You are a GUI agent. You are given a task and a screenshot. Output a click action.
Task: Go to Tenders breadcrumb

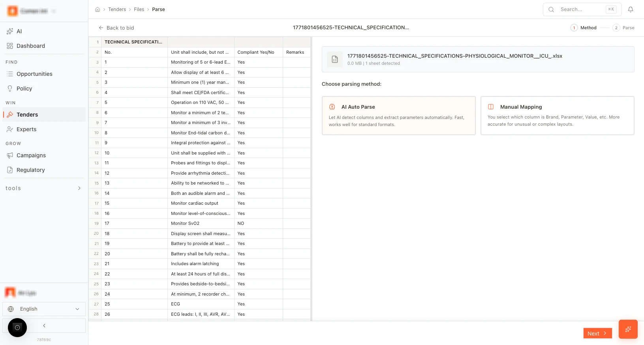(117, 9)
